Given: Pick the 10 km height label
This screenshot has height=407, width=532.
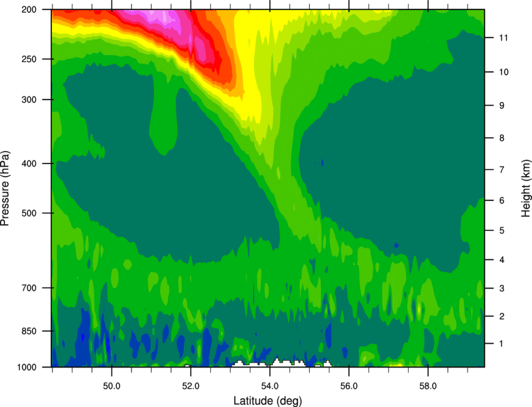Looking at the screenshot, I should click(x=504, y=72).
